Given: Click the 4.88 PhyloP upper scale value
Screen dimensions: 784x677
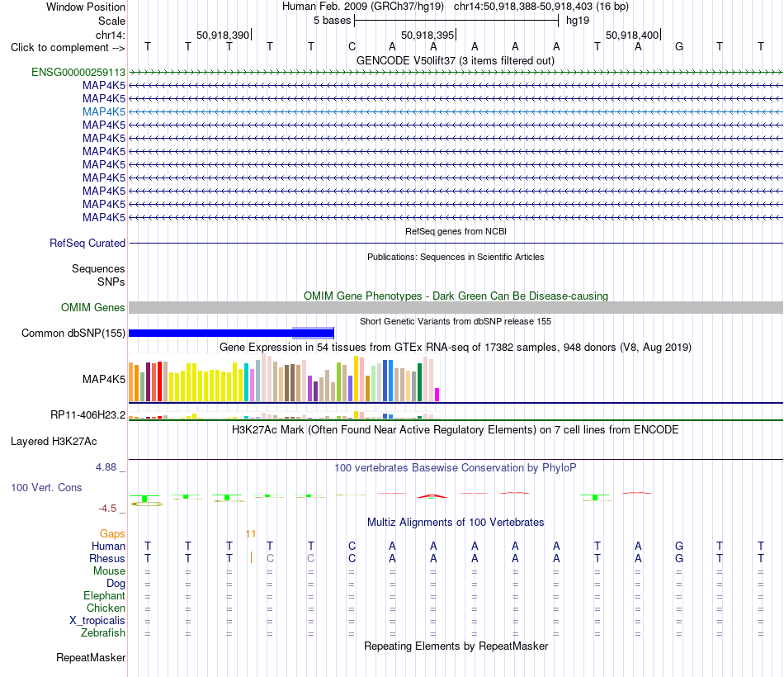Looking at the screenshot, I should pyautogui.click(x=106, y=466).
